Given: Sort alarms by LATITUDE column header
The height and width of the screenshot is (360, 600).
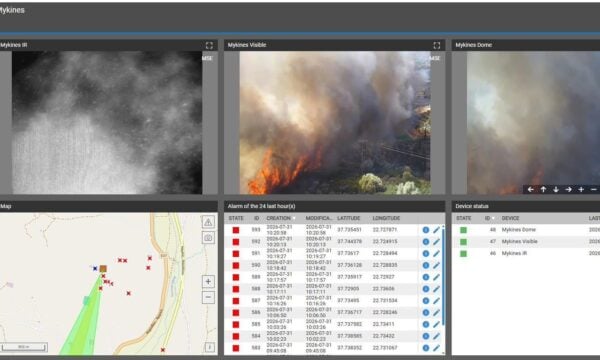Looking at the screenshot, I should tap(349, 218).
